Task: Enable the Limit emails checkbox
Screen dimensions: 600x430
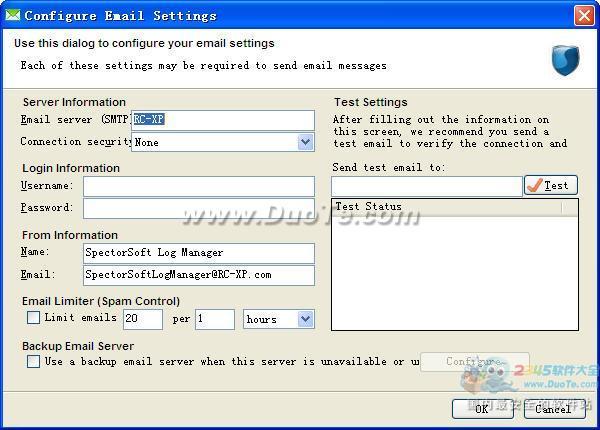Action: [33, 318]
